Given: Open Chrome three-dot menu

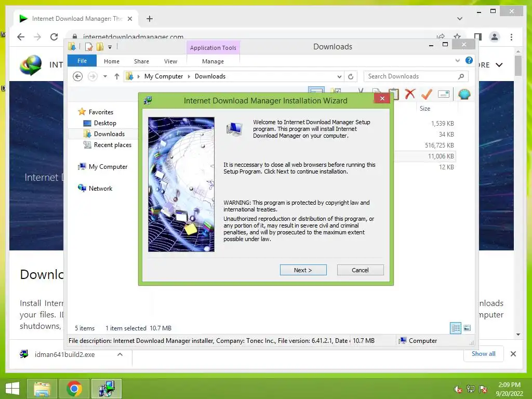Looking at the screenshot, I should [512, 37].
